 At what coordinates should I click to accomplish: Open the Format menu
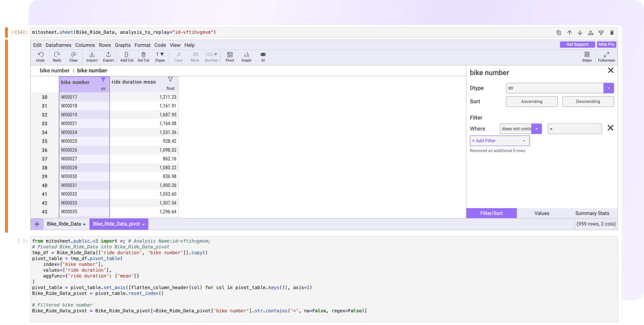[x=142, y=45]
